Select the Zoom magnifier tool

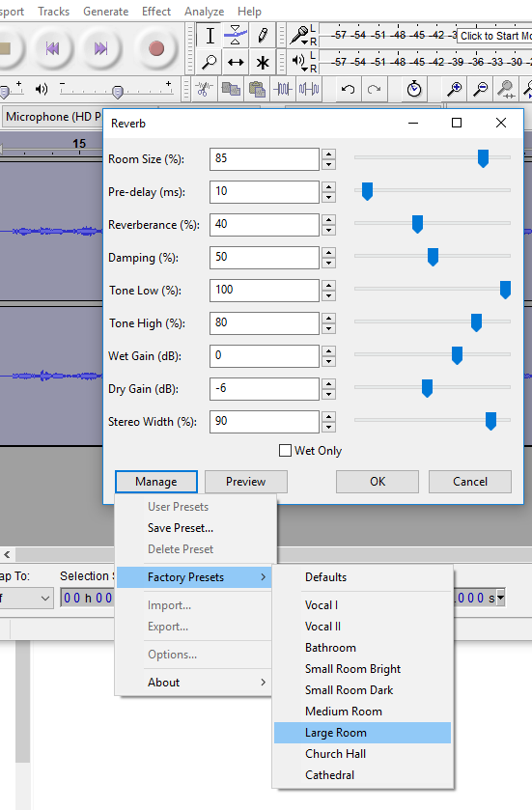(210, 63)
